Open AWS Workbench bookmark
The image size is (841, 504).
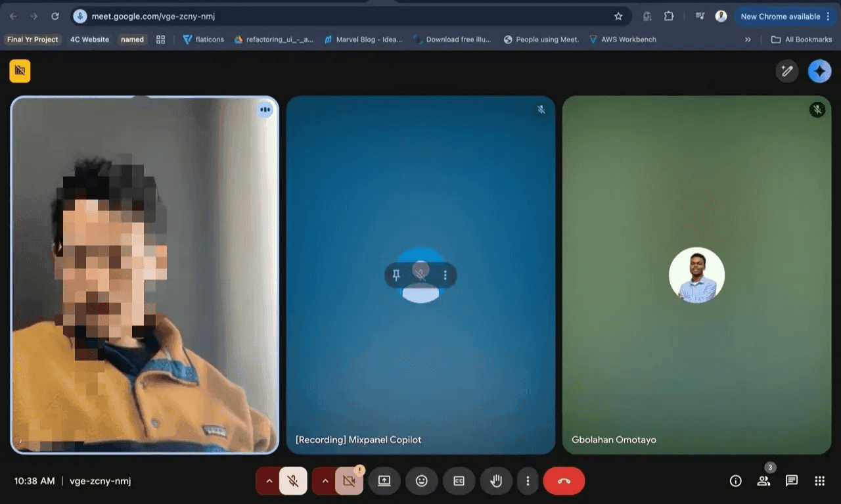[x=623, y=39]
